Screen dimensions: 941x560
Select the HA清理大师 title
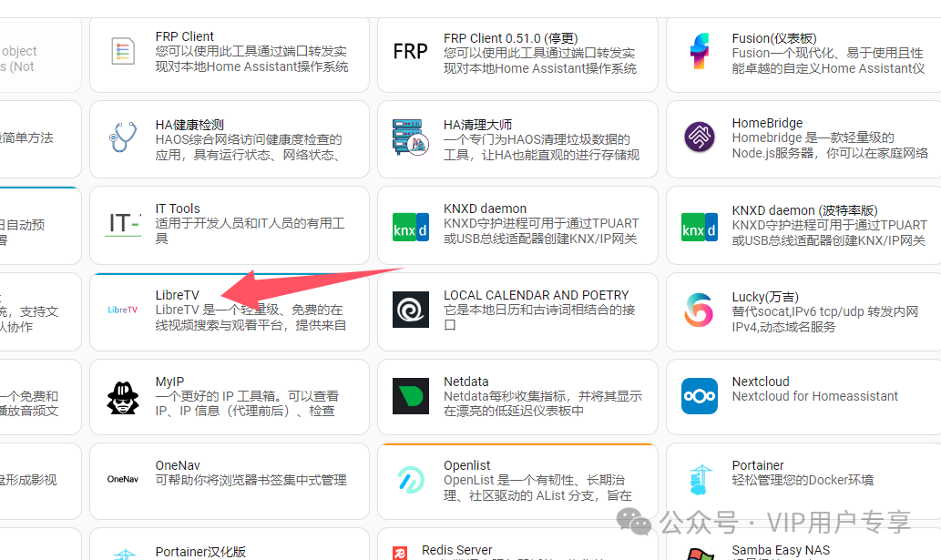tap(477, 125)
